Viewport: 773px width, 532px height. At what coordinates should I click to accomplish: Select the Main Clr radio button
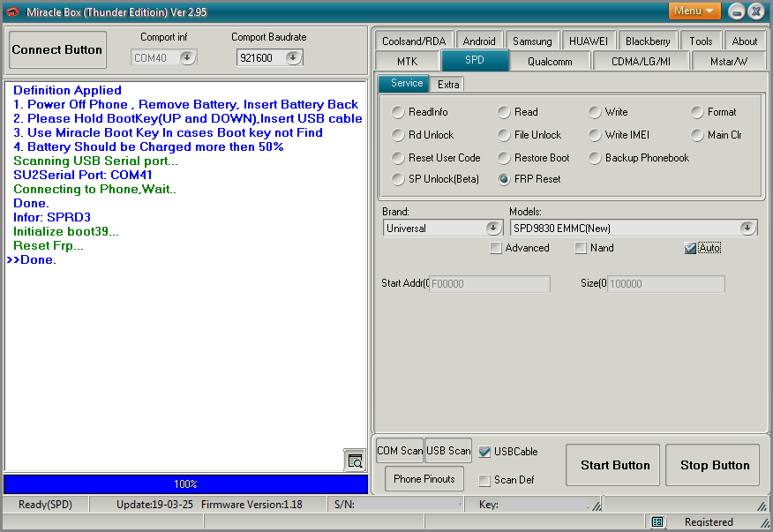click(x=696, y=135)
